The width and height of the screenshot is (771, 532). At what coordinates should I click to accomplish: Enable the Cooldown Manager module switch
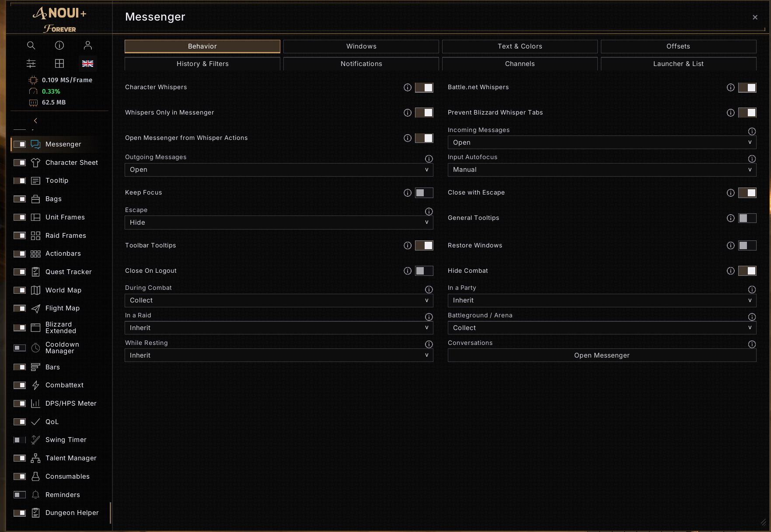coord(20,348)
